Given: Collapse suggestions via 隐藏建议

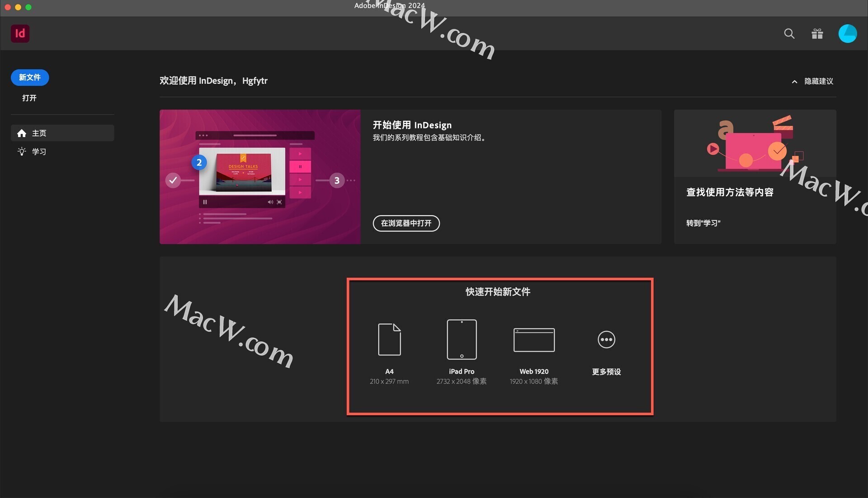Looking at the screenshot, I should click(x=812, y=81).
